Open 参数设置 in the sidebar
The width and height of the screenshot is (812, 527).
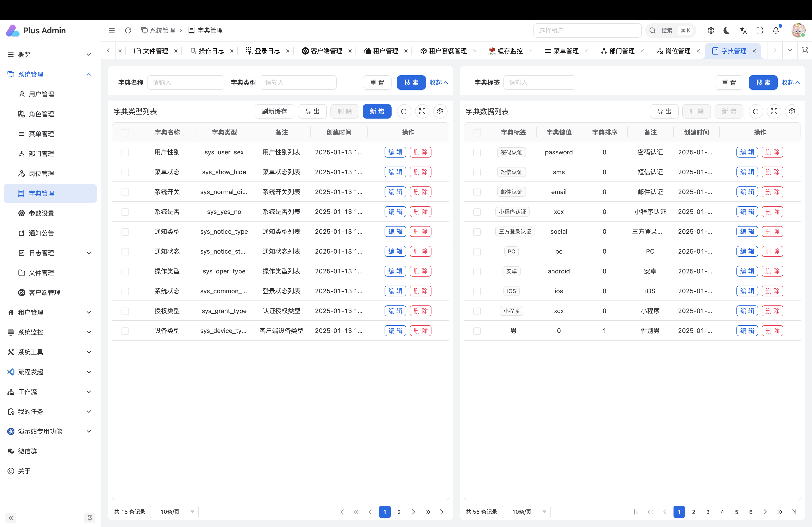coord(41,213)
